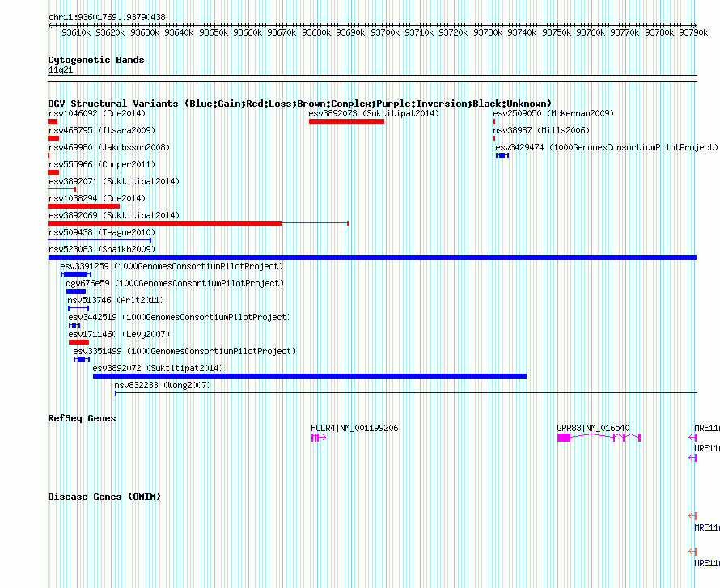Select the nsv38987 (Mills2006) label

[541, 130]
